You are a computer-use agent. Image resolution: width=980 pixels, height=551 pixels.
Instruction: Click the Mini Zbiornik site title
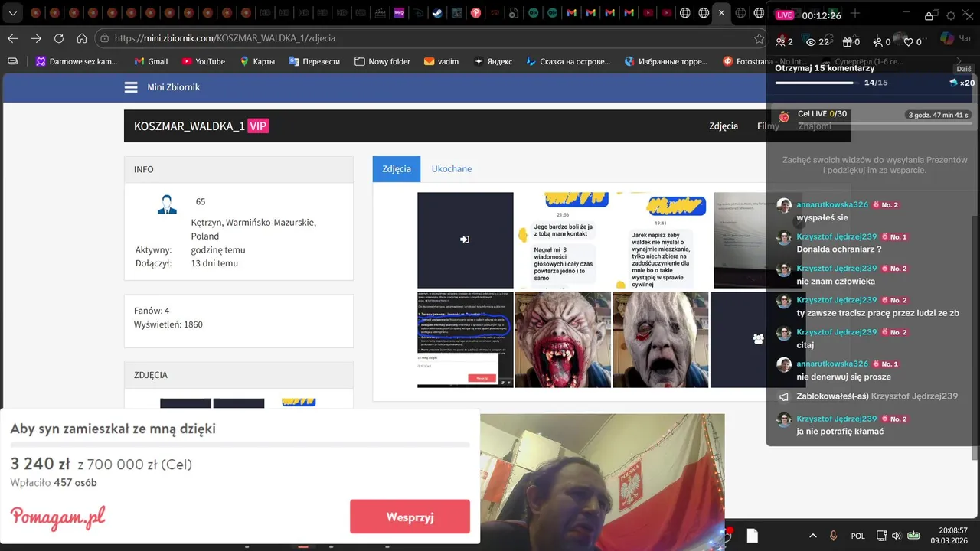(x=173, y=87)
